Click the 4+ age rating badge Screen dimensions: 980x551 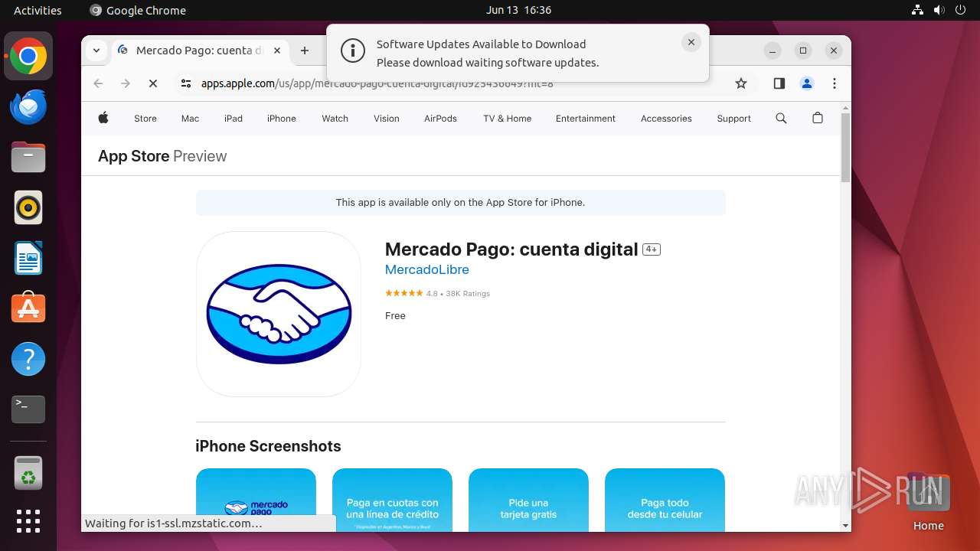(652, 249)
